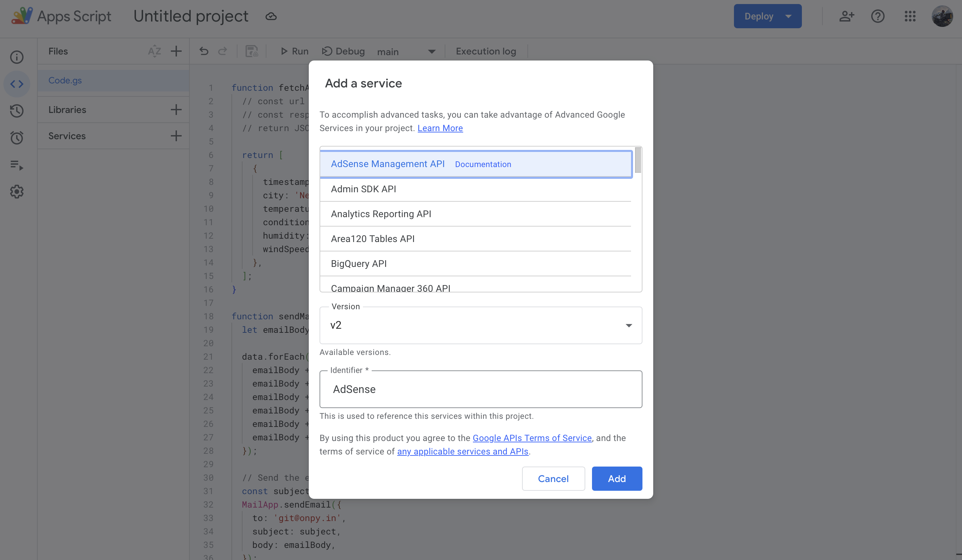The image size is (962, 560).
Task: Click the undo arrow icon
Action: (204, 51)
